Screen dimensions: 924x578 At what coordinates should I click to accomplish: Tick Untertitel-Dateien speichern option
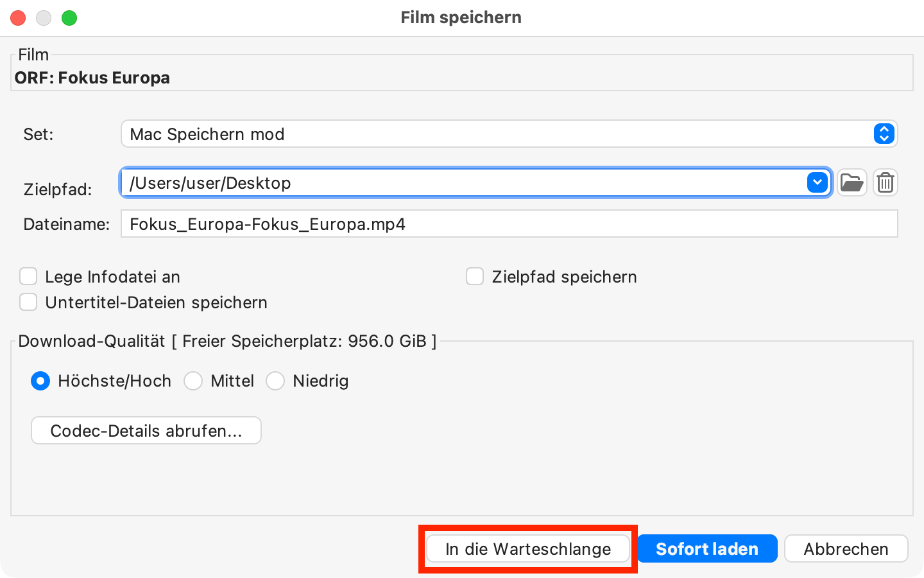point(28,302)
